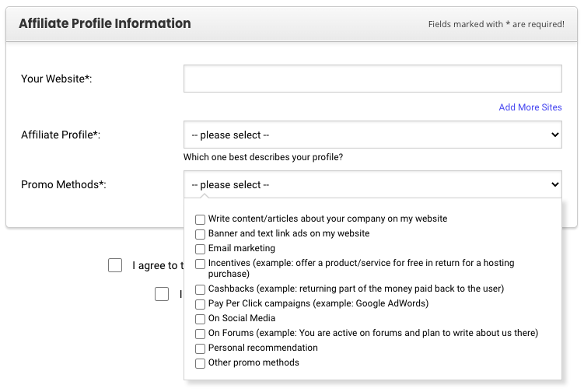Select the Incentives promo method checkbox
Screen dimensions: 584x392
201,264
